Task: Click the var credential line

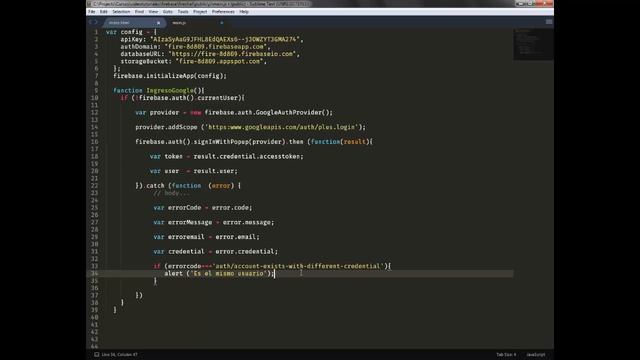Action: click(x=216, y=252)
